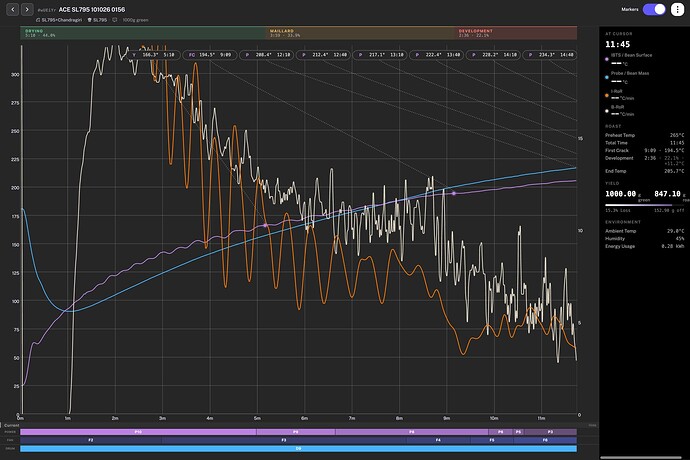Click the IBTS / Bean Surface legend dot
690x460 pixels.
coord(607,59)
